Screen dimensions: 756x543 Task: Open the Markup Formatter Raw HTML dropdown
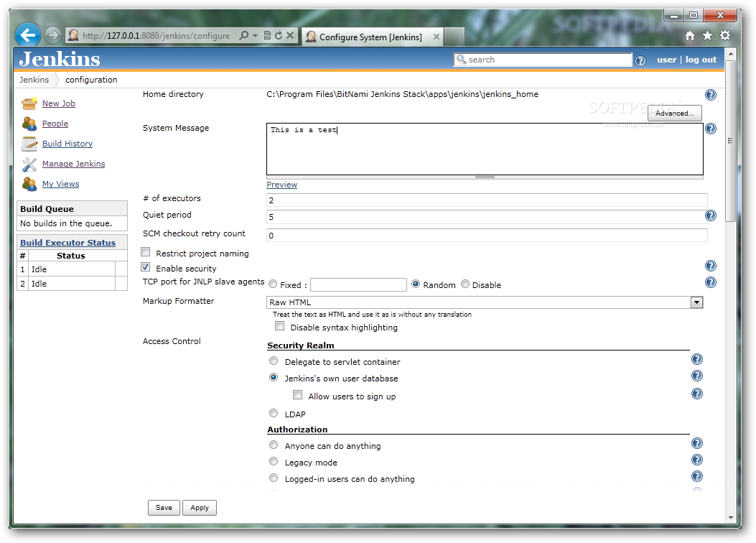coord(485,302)
